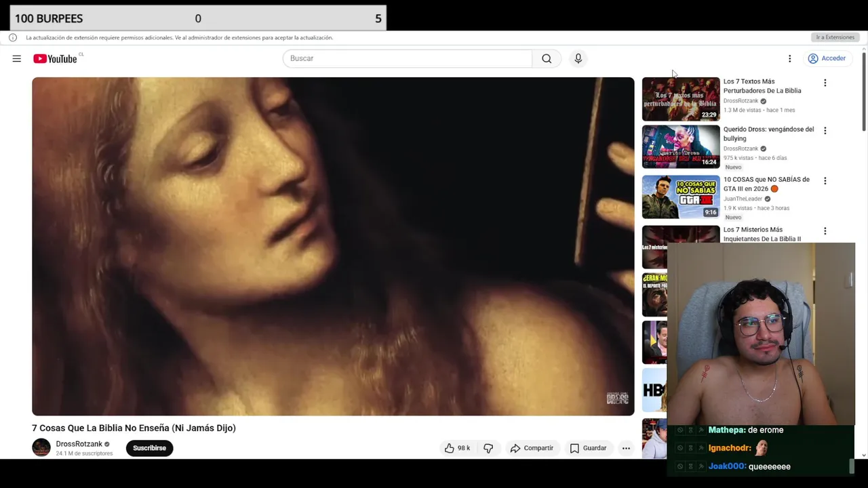
Task: Open options for 7 Misterios video
Action: [825, 231]
